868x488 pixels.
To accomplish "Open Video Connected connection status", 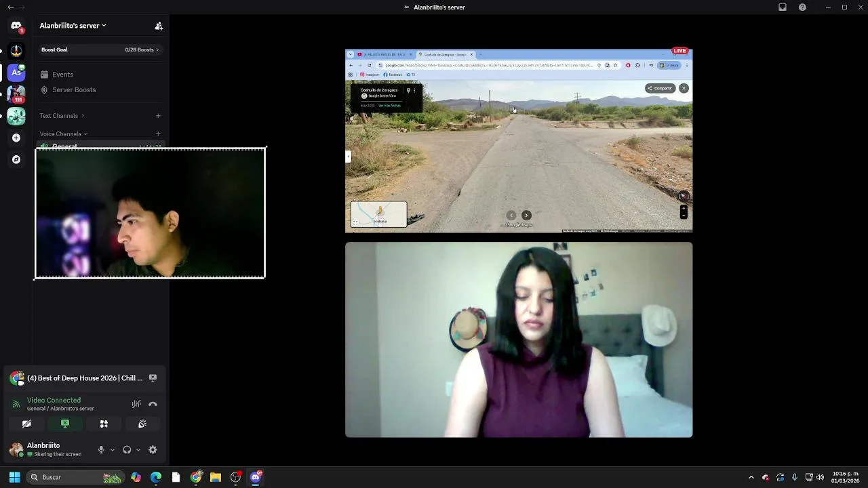I will pos(54,401).
